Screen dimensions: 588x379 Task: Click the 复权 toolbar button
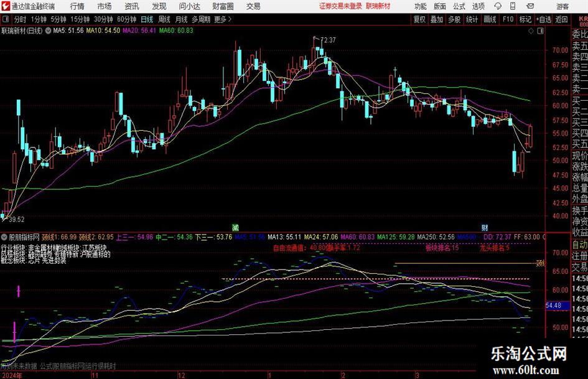pos(419,19)
